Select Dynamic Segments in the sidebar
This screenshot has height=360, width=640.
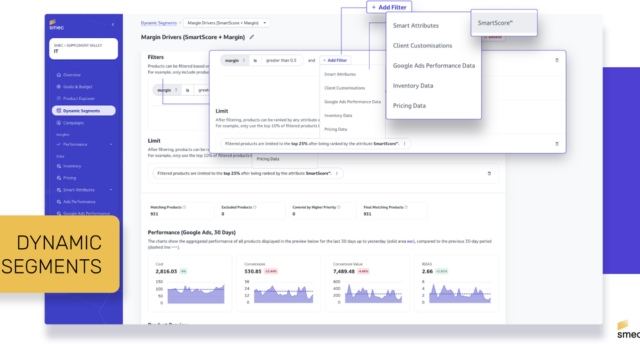84,111
